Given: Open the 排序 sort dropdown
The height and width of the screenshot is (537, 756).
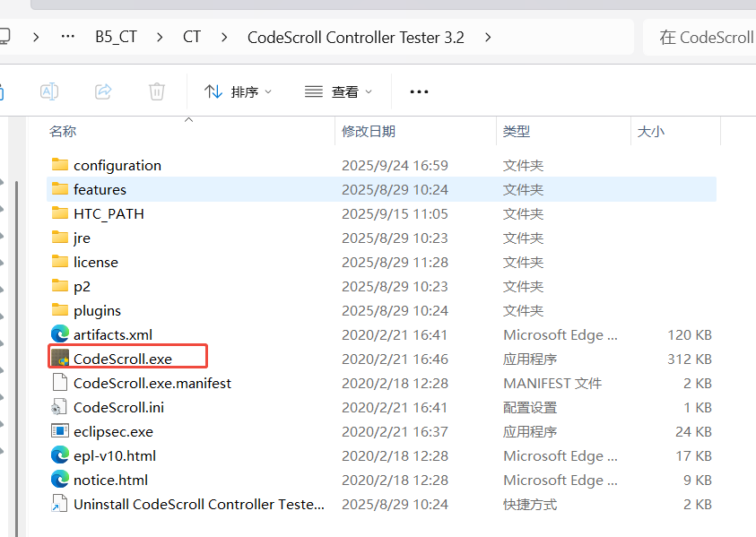Looking at the screenshot, I should [238, 91].
